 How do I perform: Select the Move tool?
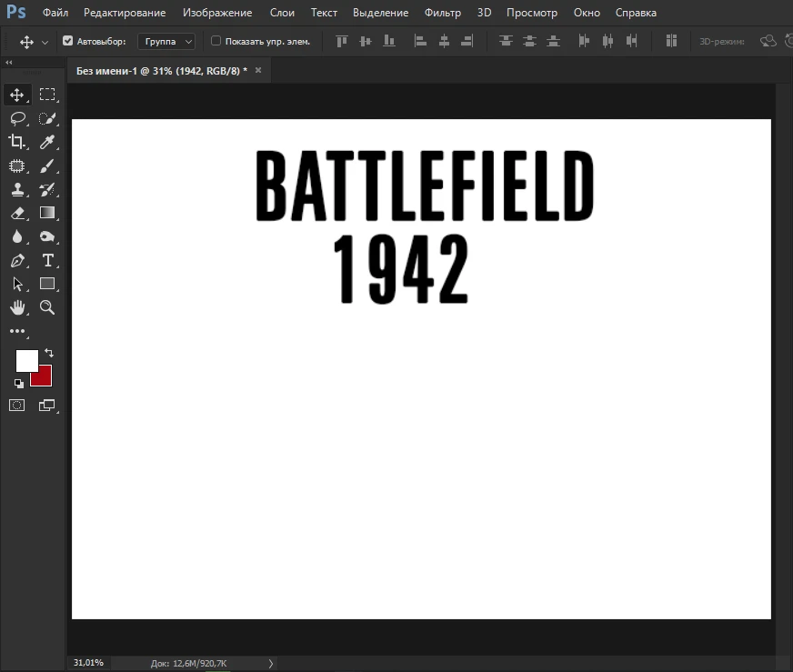click(x=17, y=94)
